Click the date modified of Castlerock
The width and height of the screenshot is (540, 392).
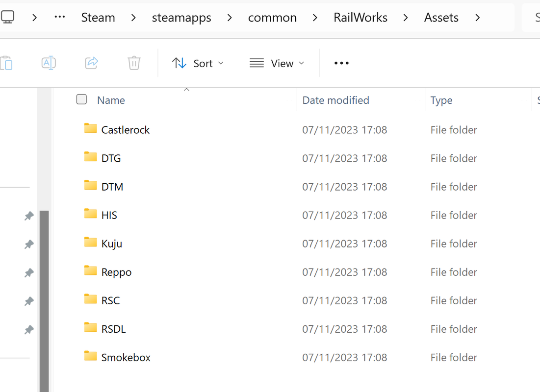tap(345, 130)
